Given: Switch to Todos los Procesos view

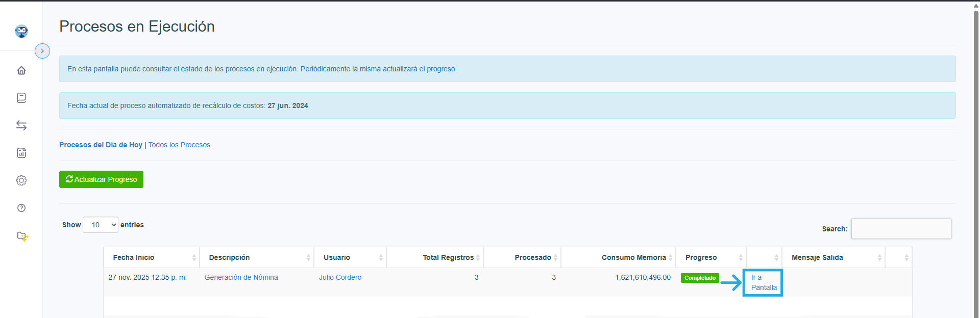Looking at the screenshot, I should tap(179, 145).
